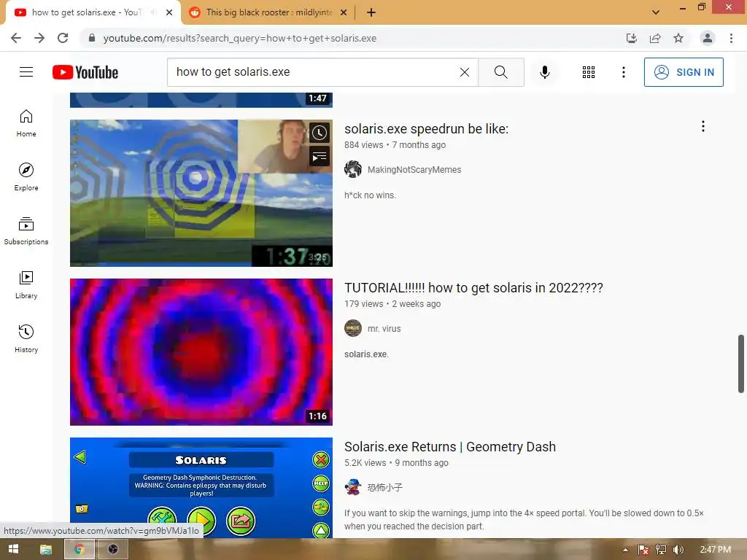Image resolution: width=747 pixels, height=560 pixels.
Task: Open the red-blue TUTORIAL video thumbnail
Action: click(x=201, y=352)
